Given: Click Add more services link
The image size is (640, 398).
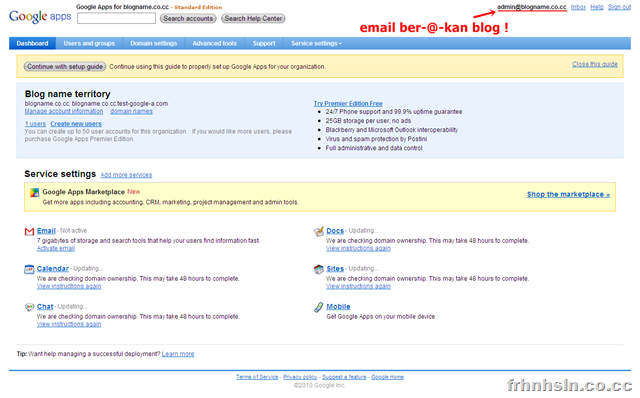Looking at the screenshot, I should click(126, 175).
